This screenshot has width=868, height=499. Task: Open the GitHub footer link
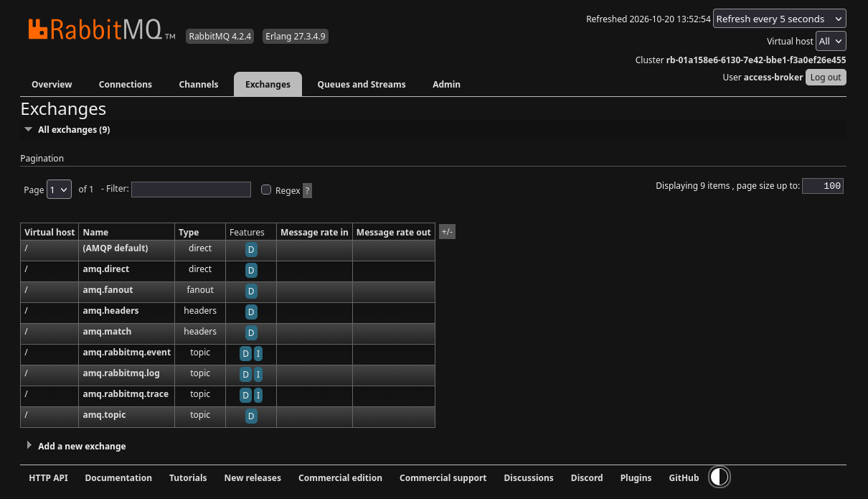684,477
